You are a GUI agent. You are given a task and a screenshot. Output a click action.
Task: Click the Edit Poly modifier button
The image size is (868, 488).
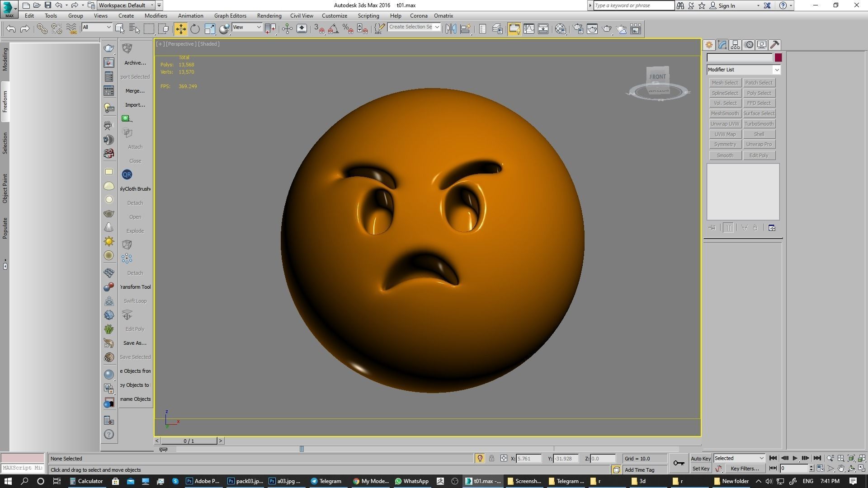759,155
